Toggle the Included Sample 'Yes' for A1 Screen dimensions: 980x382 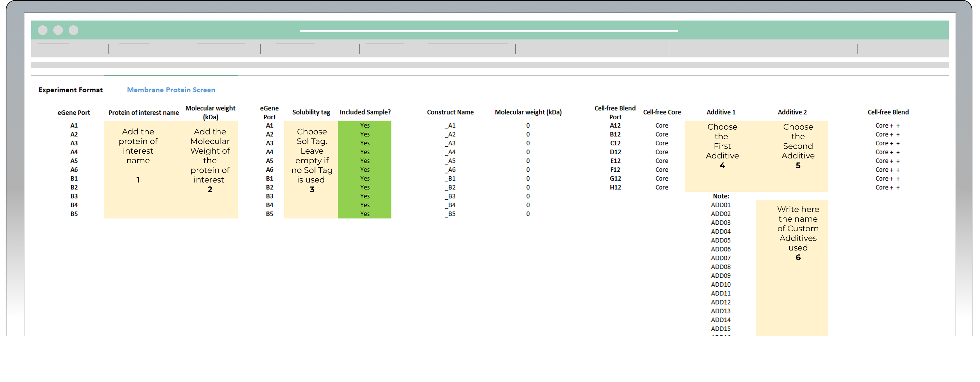click(365, 125)
